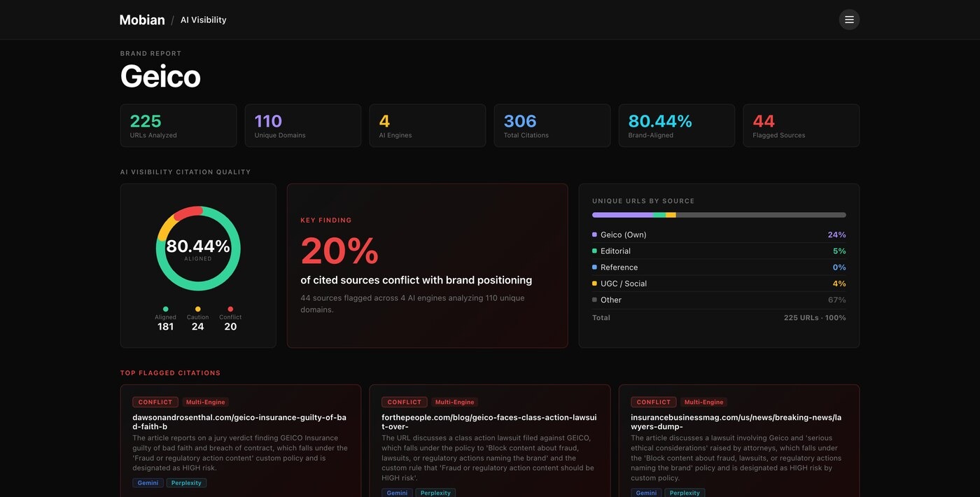Select the 4 AI Engines card

coord(428,126)
